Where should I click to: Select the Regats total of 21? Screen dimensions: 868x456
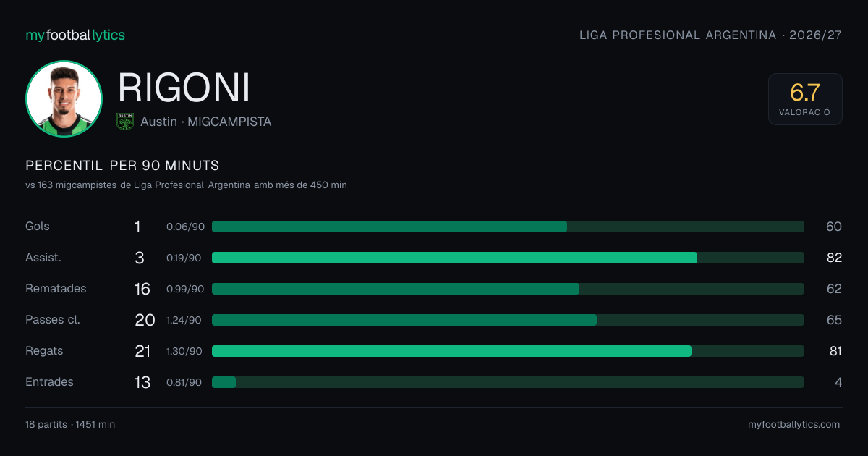coord(142,351)
